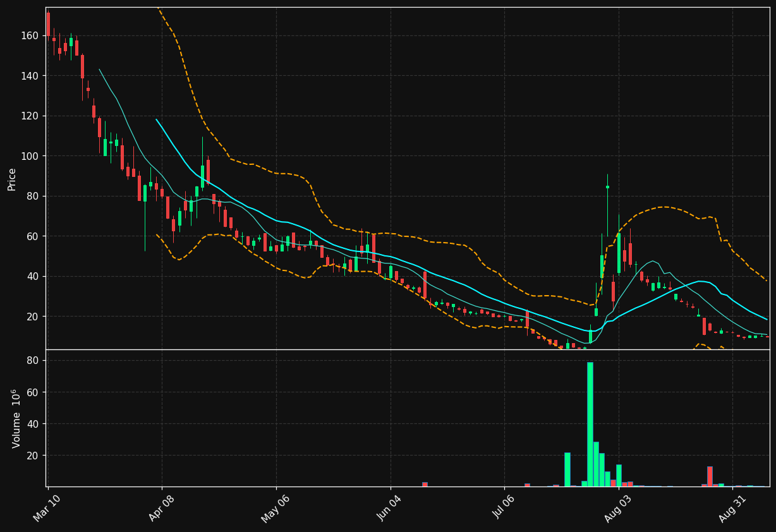This screenshot has height=532, width=776.
Task: Click the tallest green volume bar
Action: (590, 424)
